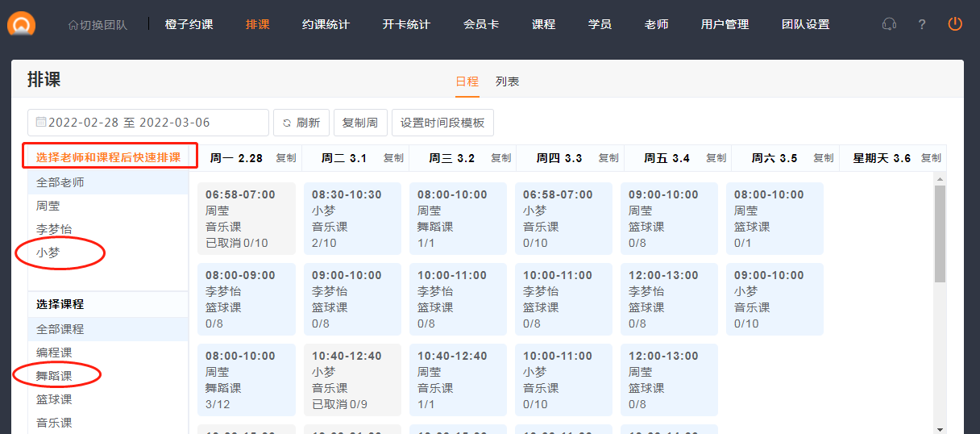Click the orange power logout icon
The height and width of the screenshot is (434, 980).
(x=955, y=24)
